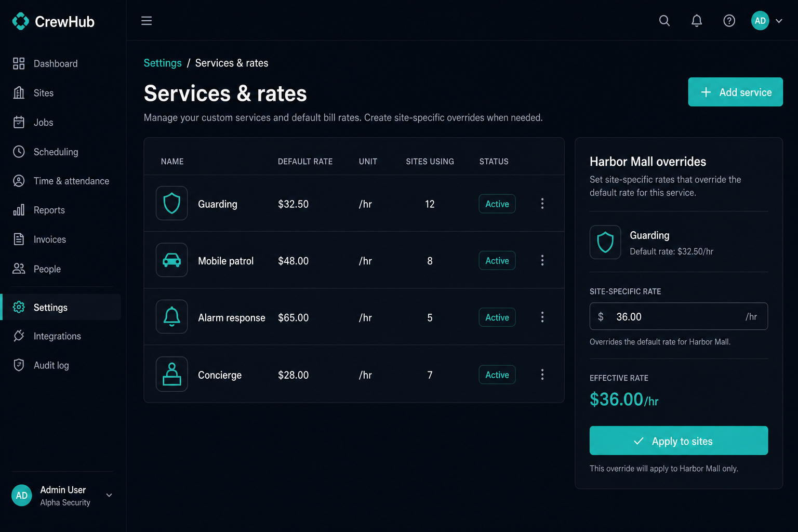Select Settings in sidebar

[61, 308]
